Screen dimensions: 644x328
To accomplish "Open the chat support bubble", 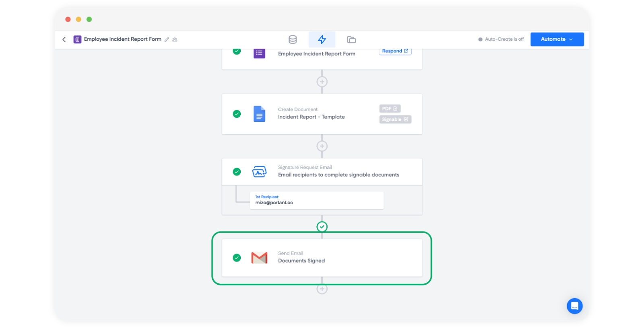I will pos(574,306).
